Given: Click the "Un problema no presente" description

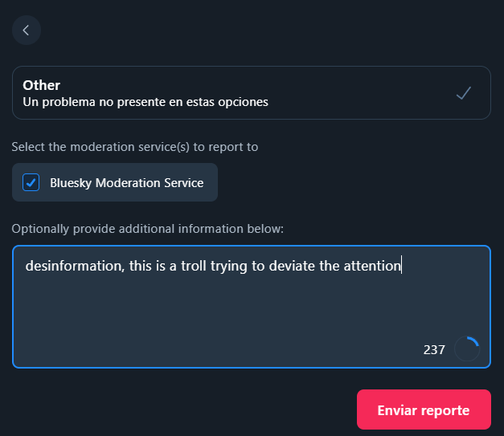Looking at the screenshot, I should tap(145, 103).
